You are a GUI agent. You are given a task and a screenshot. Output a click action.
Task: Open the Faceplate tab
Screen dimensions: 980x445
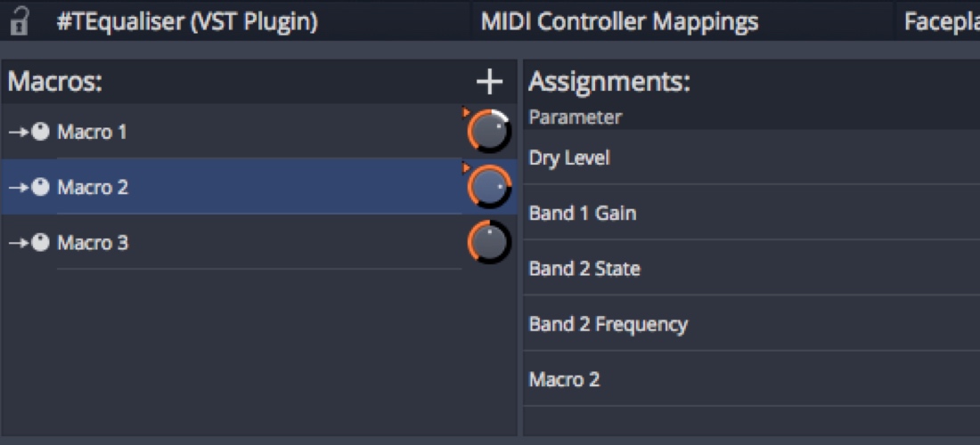940,21
